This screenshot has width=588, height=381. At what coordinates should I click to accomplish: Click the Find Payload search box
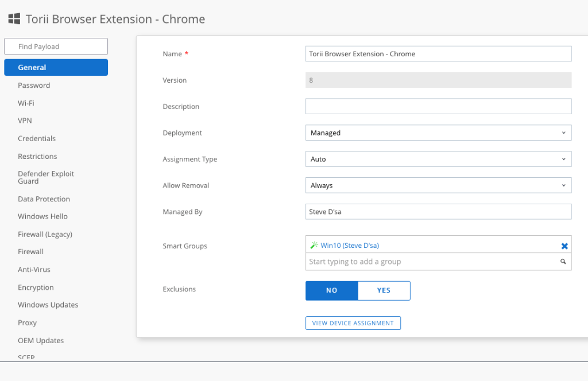click(56, 46)
